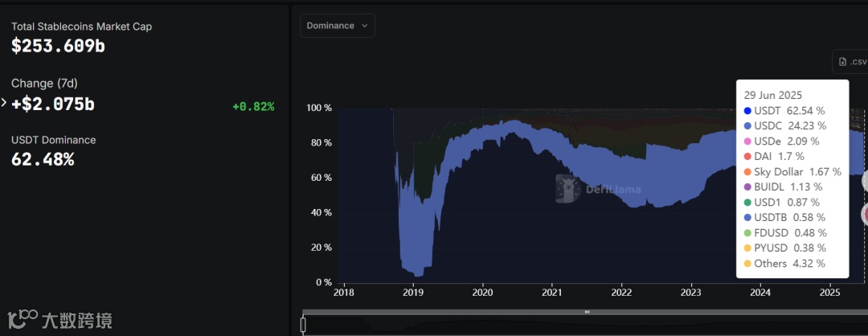868x336 pixels.
Task: Click the 'Total Stablecoins Market Cap' label
Action: [81, 27]
